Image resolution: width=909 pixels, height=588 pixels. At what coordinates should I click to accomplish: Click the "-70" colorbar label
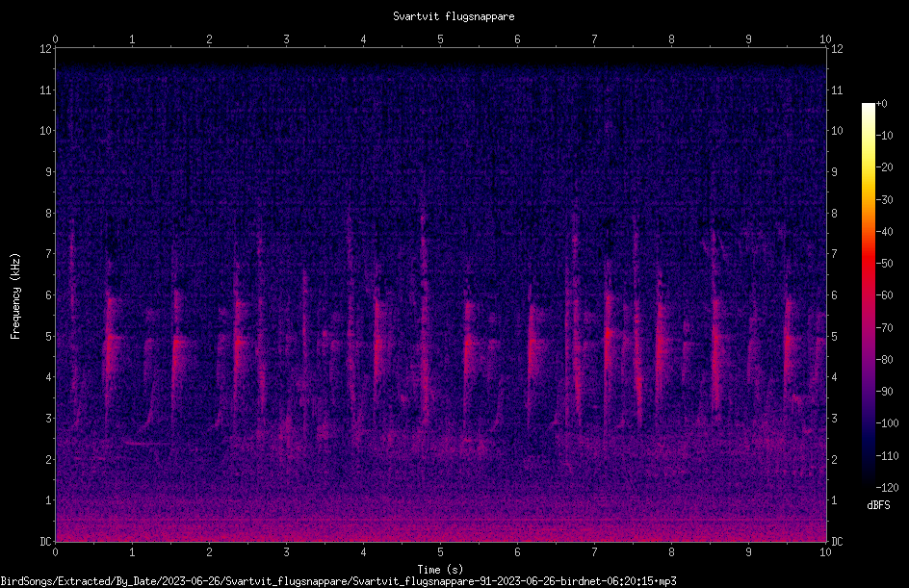[x=884, y=328]
